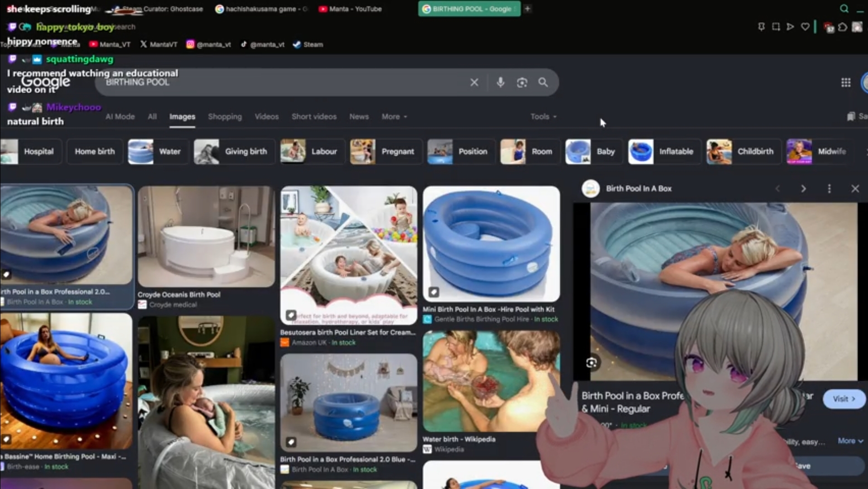The width and height of the screenshot is (868, 489).
Task: Open the three-dot menu in preview panel
Action: tap(829, 188)
